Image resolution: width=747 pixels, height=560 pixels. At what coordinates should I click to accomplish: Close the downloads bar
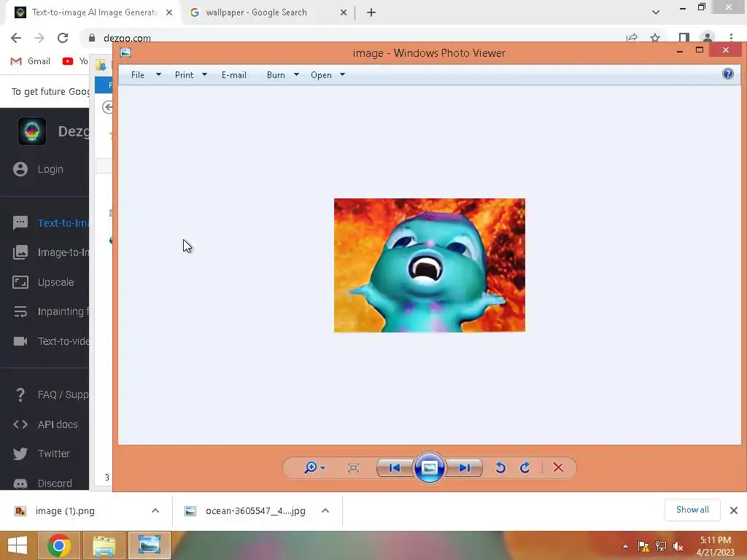click(x=734, y=510)
